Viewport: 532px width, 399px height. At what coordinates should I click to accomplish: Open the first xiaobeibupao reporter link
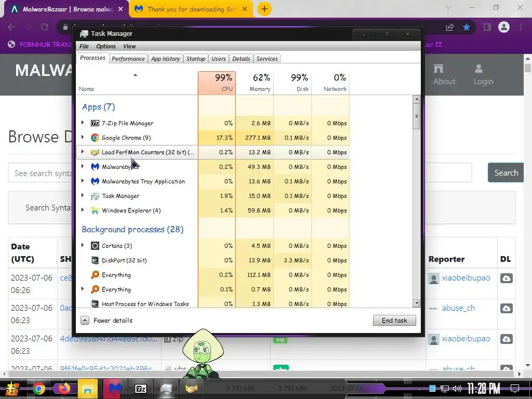click(x=466, y=278)
